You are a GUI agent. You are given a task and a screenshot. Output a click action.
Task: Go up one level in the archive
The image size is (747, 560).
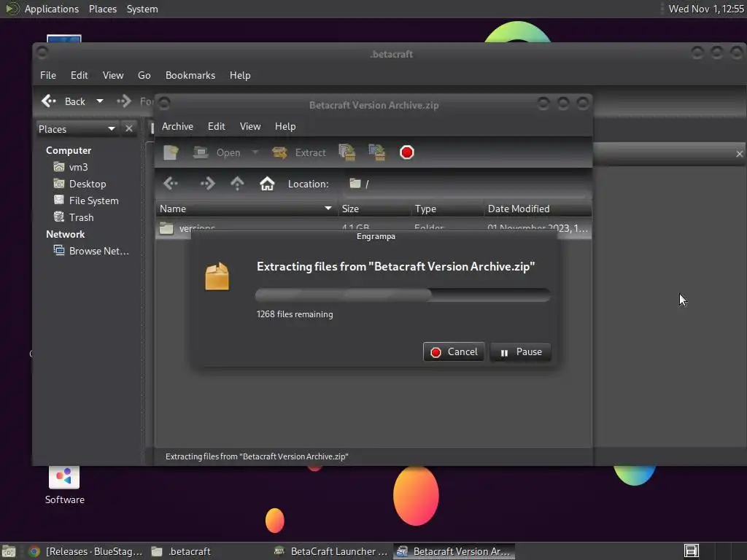(x=237, y=183)
